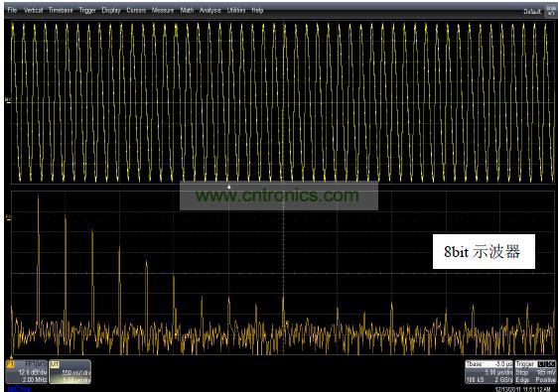Open the Timebase menu
This screenshot has height=392, width=558.
point(61,10)
